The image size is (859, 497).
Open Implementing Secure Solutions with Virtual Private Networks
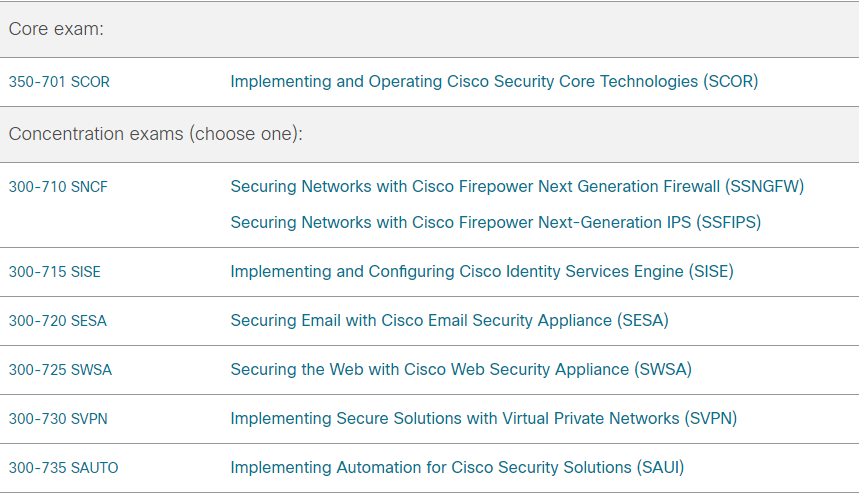pyautogui.click(x=483, y=419)
